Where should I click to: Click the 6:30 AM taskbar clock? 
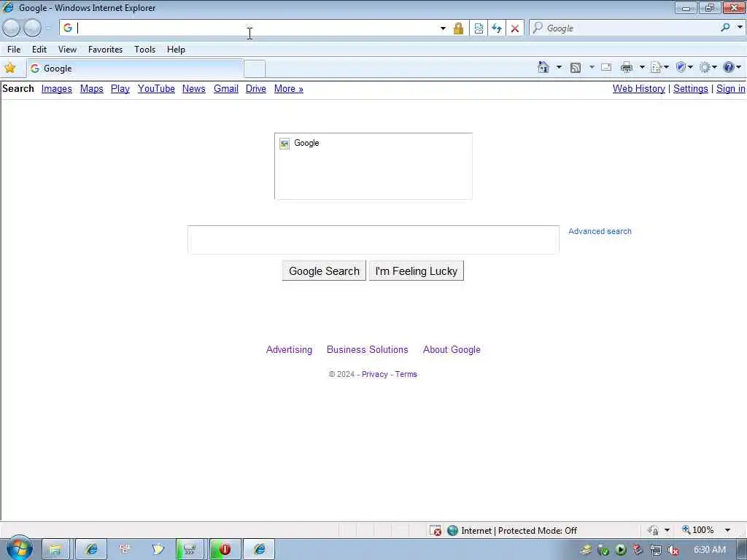710,550
